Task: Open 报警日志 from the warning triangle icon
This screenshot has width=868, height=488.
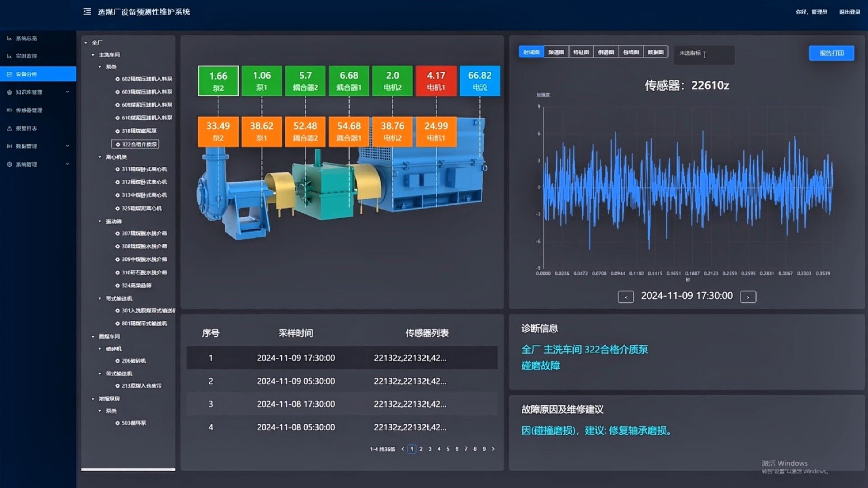Action: (x=9, y=128)
